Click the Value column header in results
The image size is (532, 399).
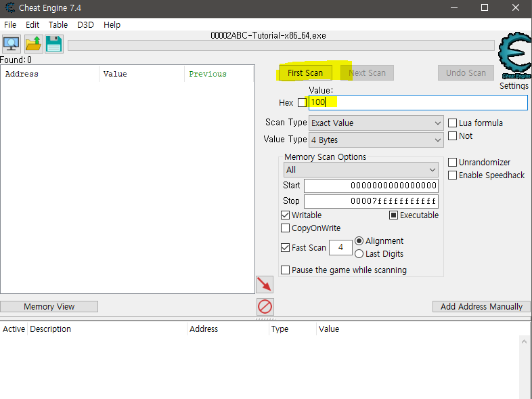142,74
